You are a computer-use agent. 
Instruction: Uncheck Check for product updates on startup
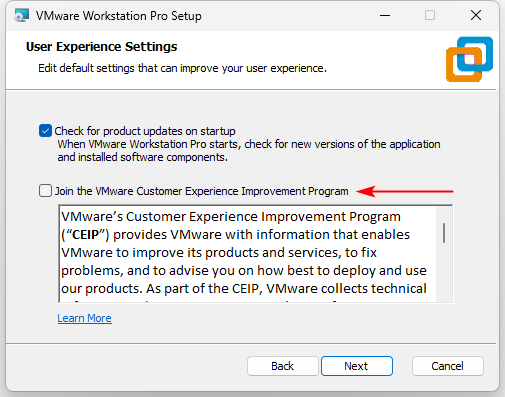45,131
